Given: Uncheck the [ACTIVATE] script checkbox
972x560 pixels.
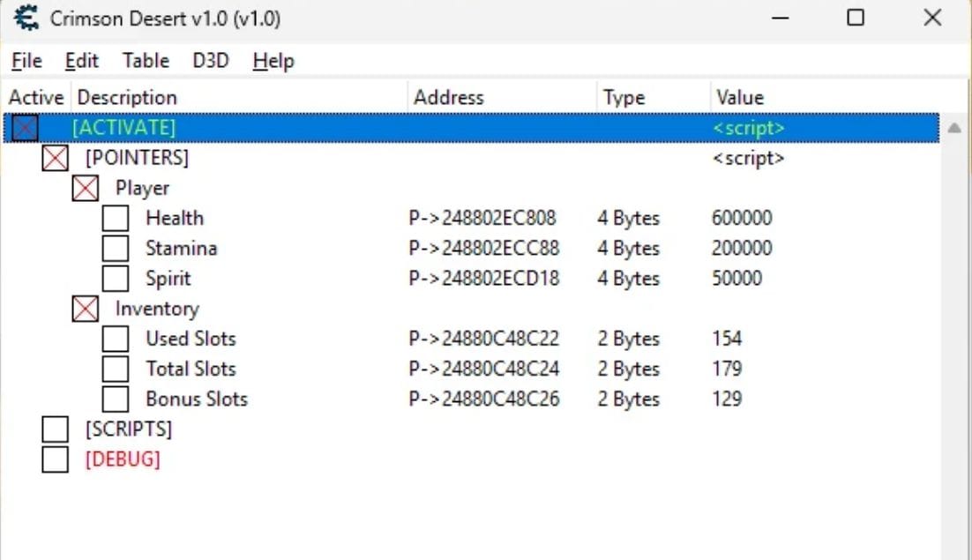Looking at the screenshot, I should pos(26,128).
